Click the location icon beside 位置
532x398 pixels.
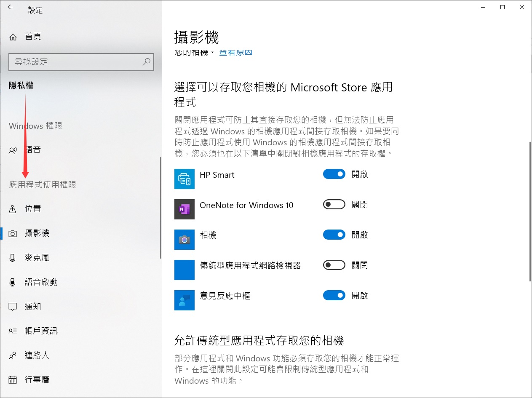click(x=13, y=209)
